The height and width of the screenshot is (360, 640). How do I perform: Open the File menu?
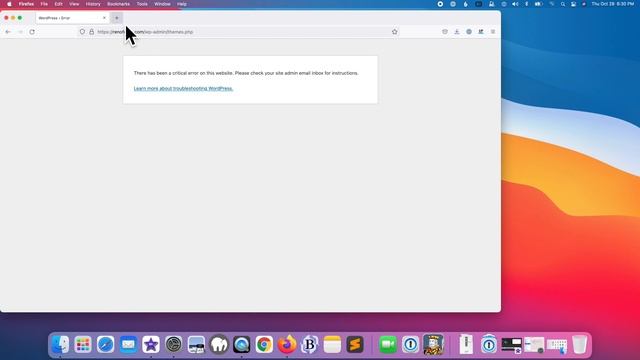click(x=44, y=4)
